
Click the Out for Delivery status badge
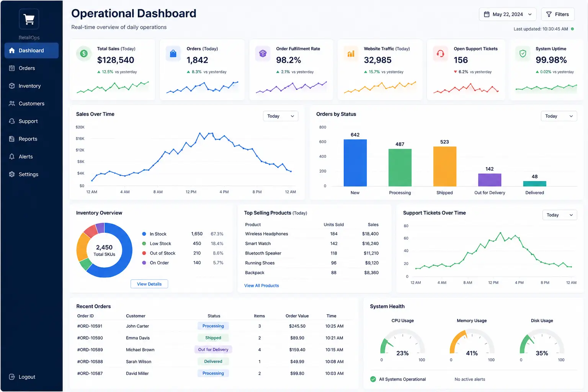coord(213,350)
